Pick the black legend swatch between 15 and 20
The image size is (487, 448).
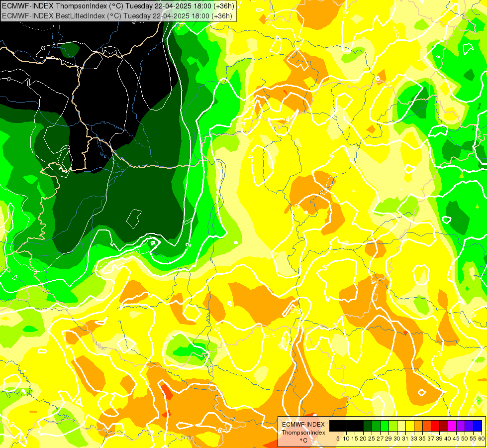359,426
